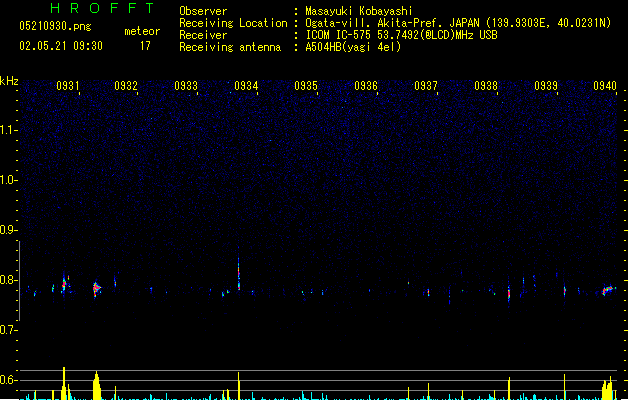Select the meteor count 17

click(x=145, y=46)
